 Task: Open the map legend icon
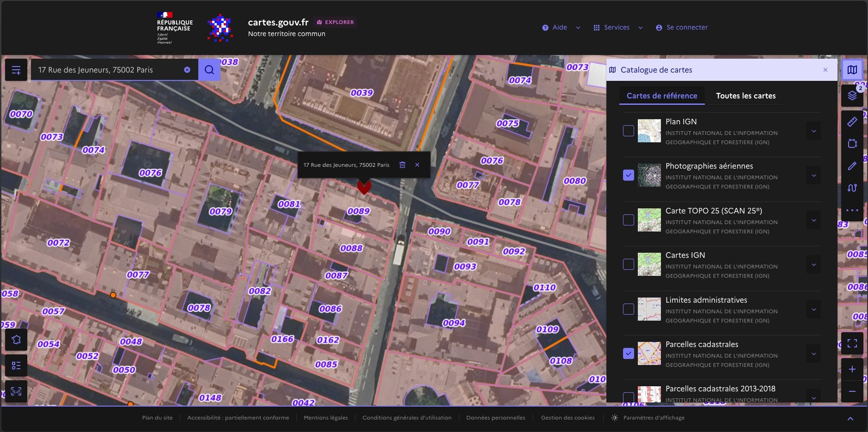16,365
